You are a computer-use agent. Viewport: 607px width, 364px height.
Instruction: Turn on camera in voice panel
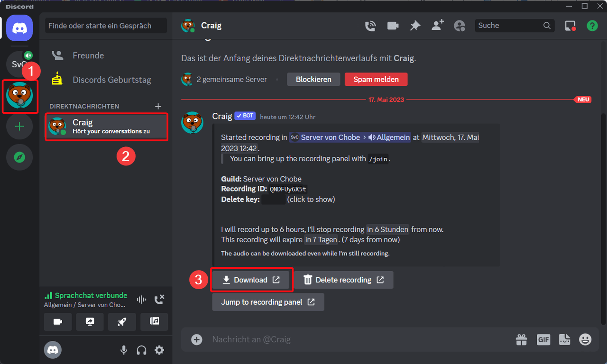(58, 322)
